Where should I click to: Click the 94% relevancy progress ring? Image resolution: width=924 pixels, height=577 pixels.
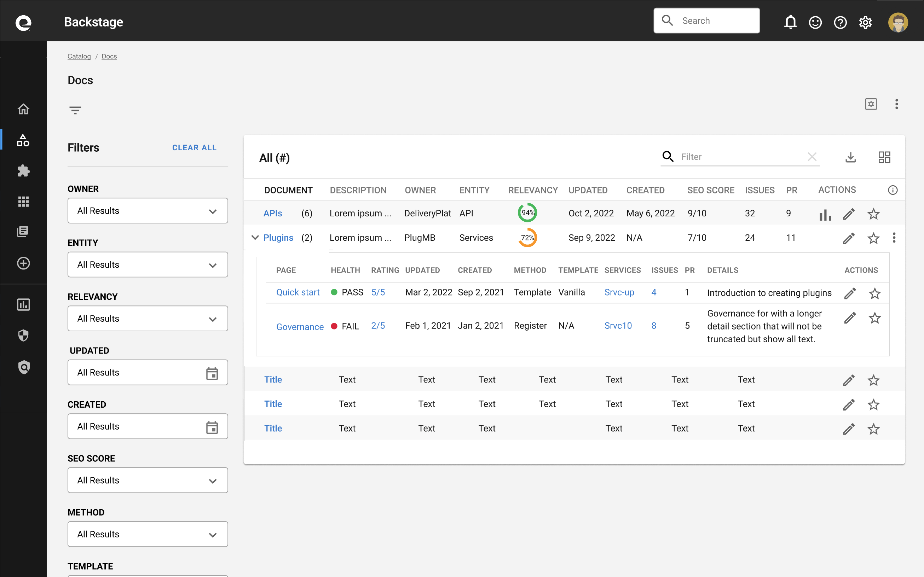coord(527,213)
